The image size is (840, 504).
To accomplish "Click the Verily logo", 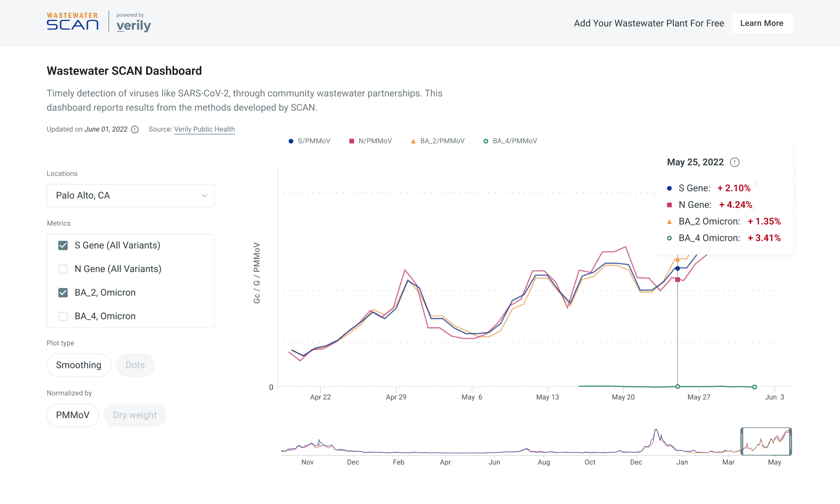I will 134,26.
